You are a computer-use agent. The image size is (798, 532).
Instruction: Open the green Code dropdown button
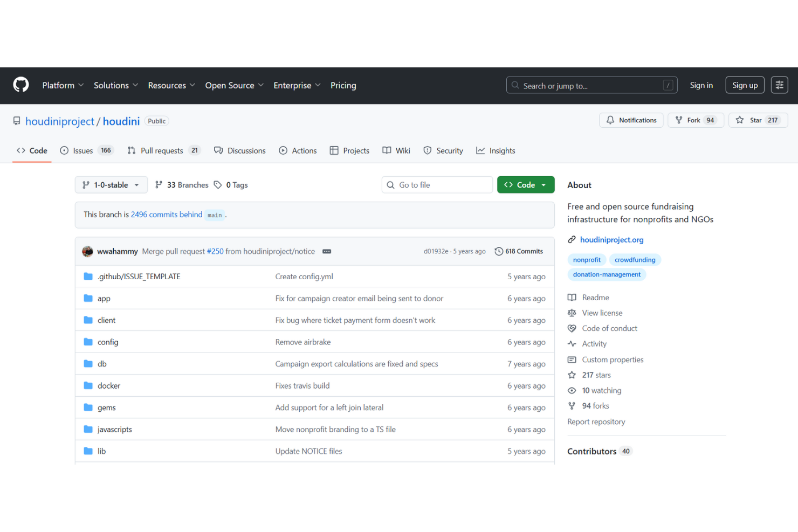(526, 185)
